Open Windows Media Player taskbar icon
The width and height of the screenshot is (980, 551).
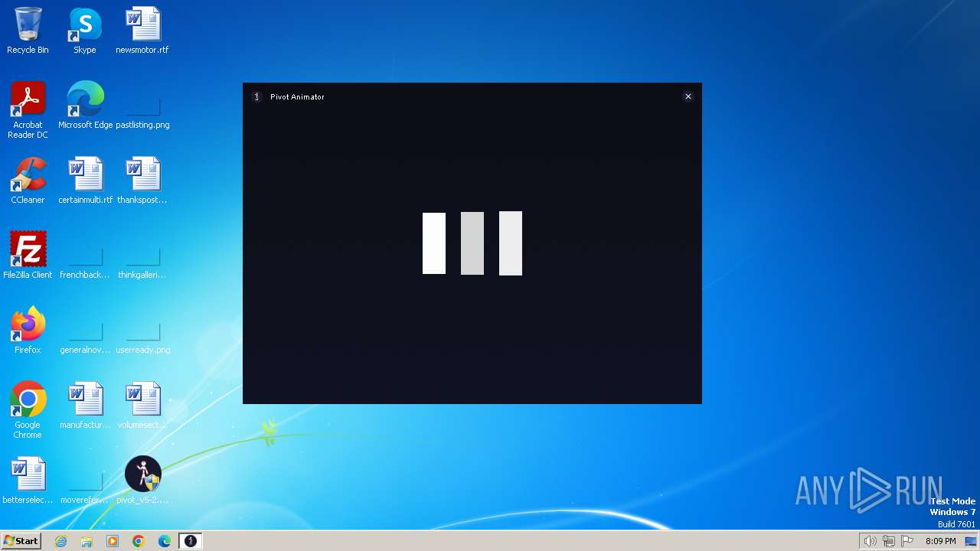pos(113,541)
